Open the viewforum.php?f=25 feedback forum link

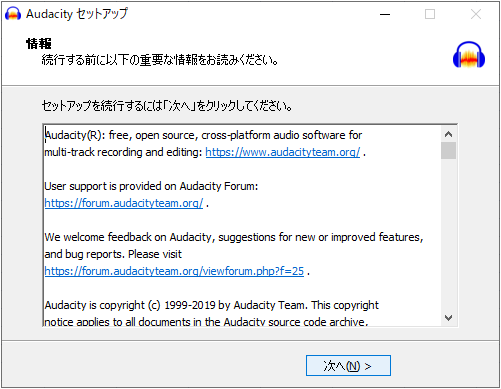click(x=174, y=271)
